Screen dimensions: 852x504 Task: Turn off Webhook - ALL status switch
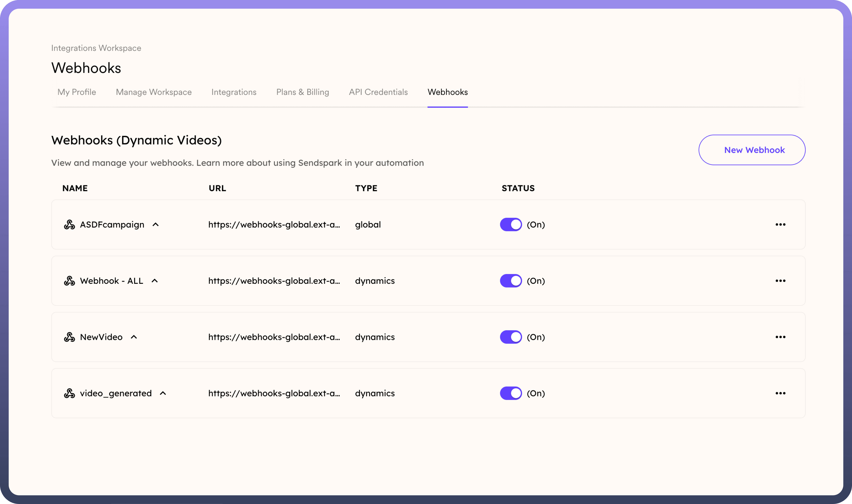[x=511, y=281]
